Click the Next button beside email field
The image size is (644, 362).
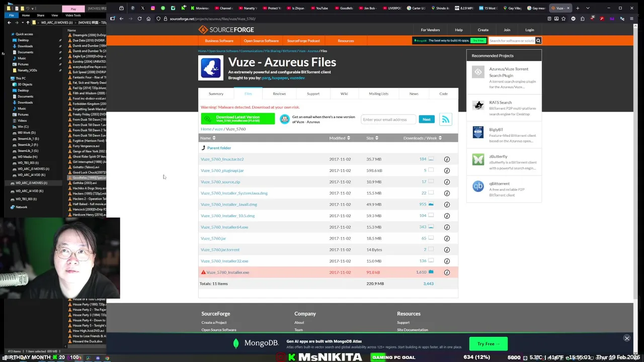point(426,120)
